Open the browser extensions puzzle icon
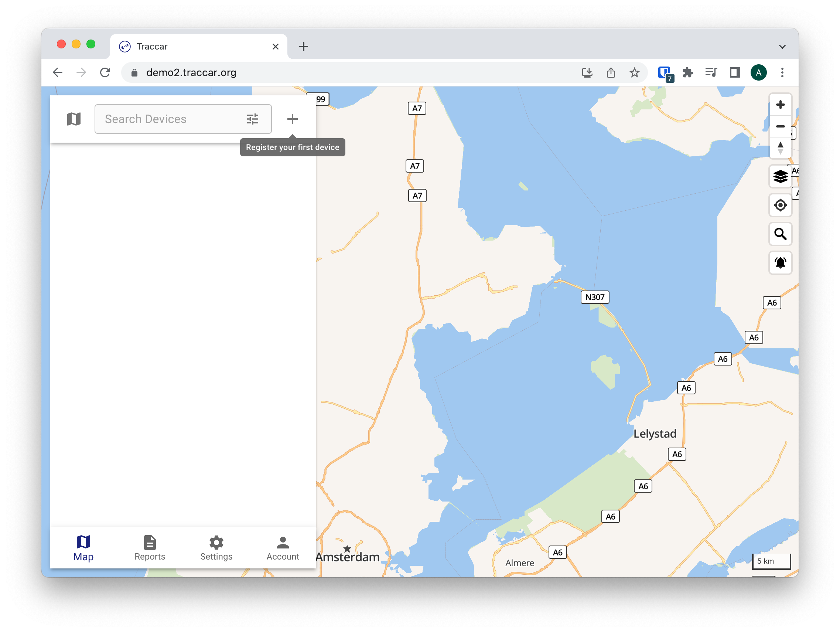 pos(687,72)
